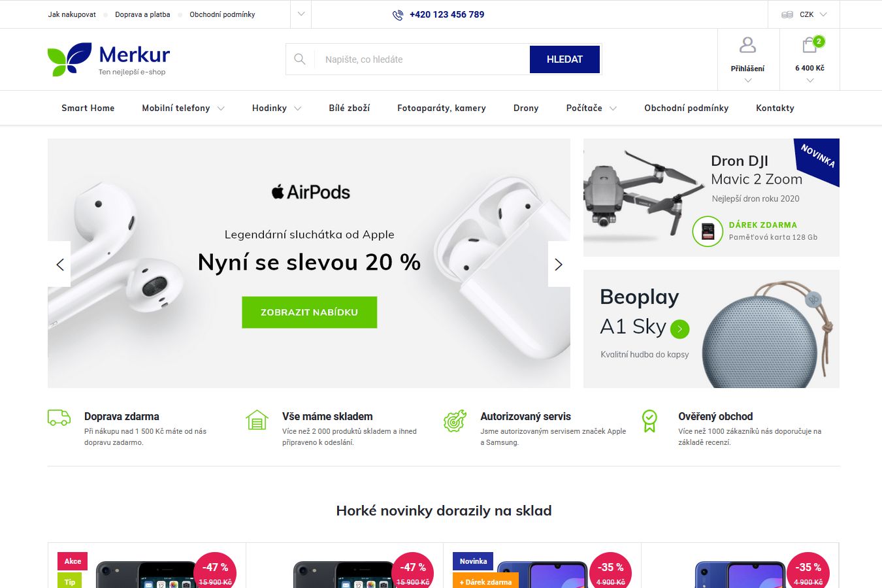Click the HLEDAT search button
The width and height of the screenshot is (882, 588).
click(564, 59)
